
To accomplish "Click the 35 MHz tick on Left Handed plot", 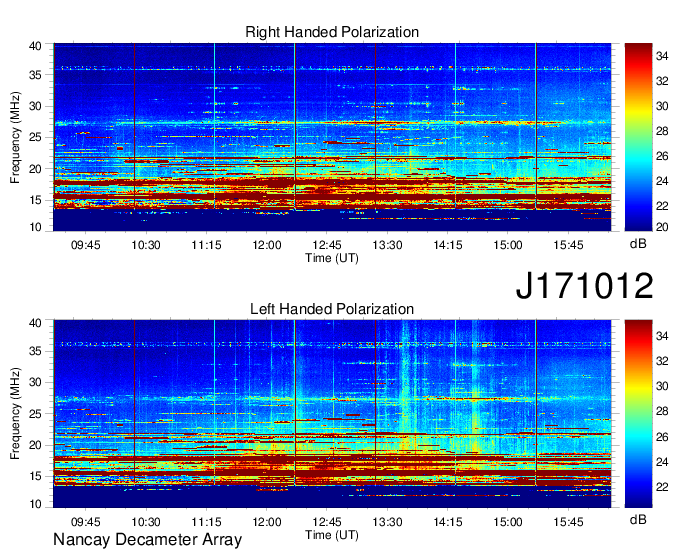I will (x=36, y=351).
